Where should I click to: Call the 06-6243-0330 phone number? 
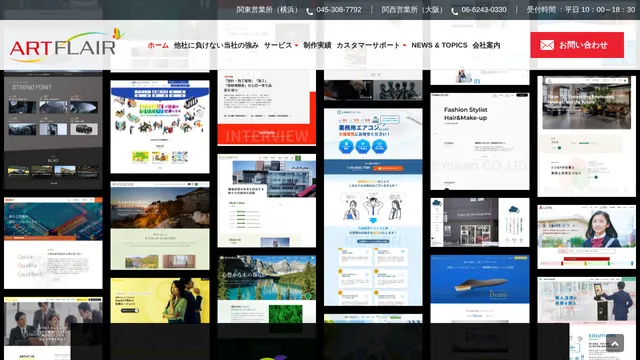484,10
